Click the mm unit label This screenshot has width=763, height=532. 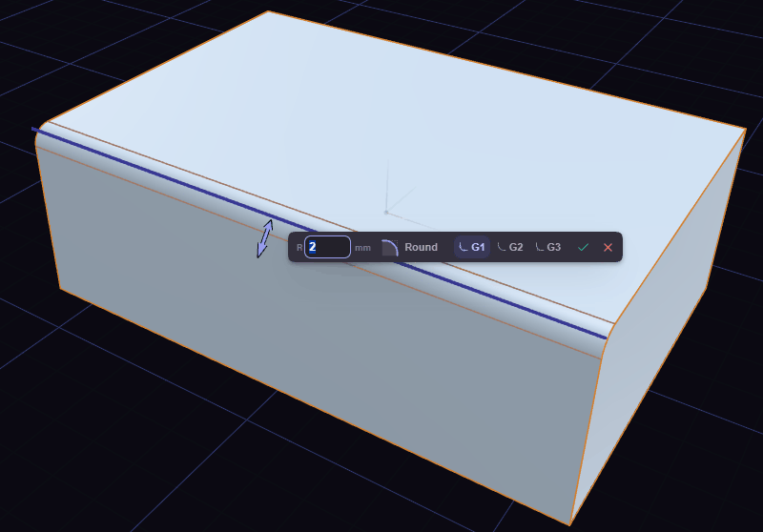pos(362,248)
